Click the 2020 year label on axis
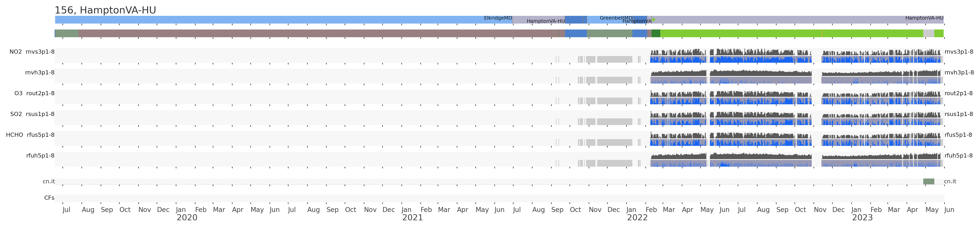980x228 pixels. tap(187, 218)
